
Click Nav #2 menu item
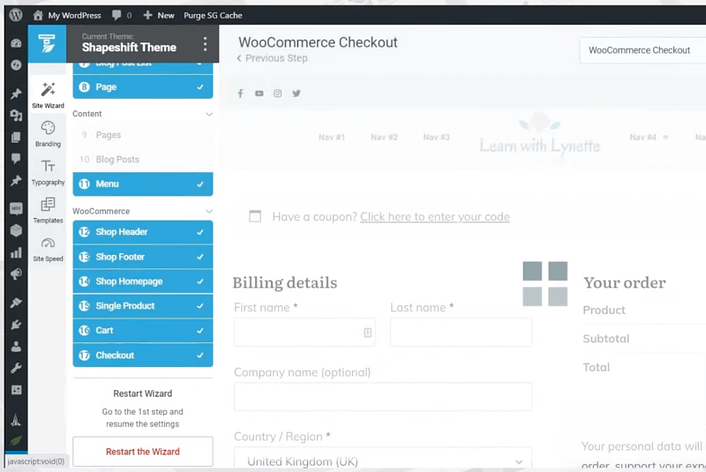[x=384, y=137]
